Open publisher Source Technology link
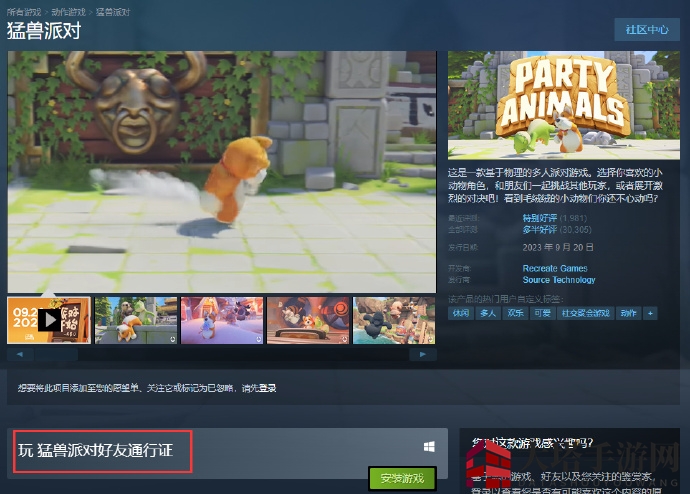Screen dimensions: 690x494 (559, 280)
